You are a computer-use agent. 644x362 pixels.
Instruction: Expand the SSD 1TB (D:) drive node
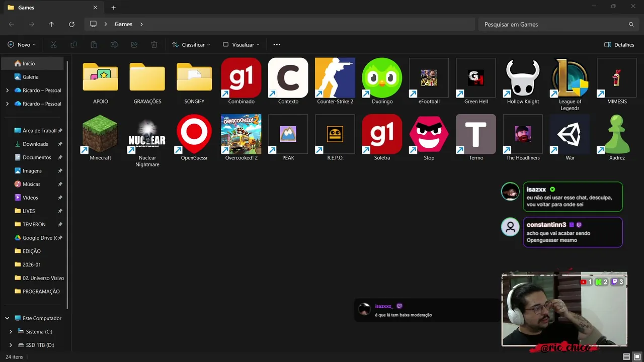coord(11,345)
